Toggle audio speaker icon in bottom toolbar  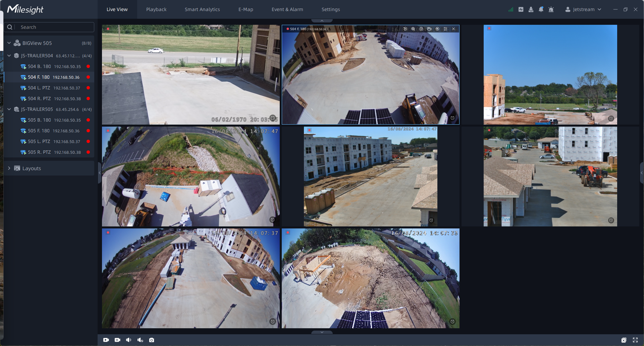coord(128,340)
